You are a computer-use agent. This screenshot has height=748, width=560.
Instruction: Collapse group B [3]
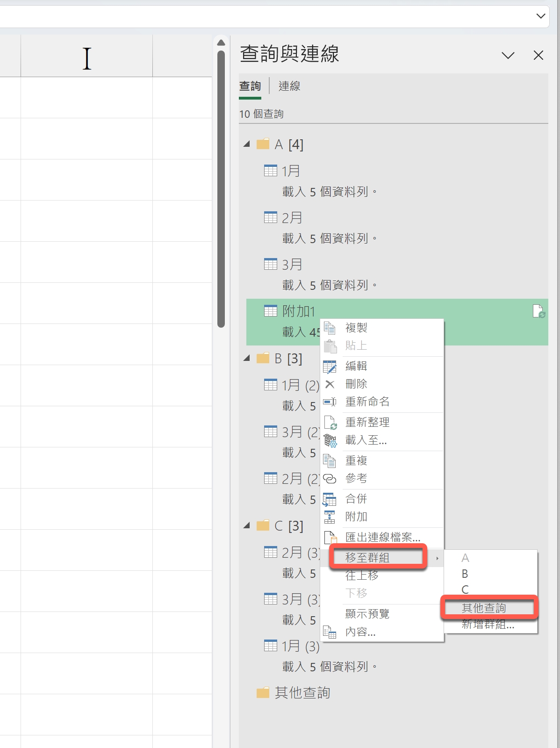coord(247,358)
